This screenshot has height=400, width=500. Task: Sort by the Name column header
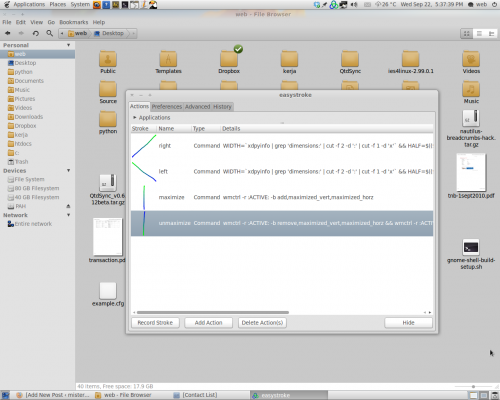(174, 129)
